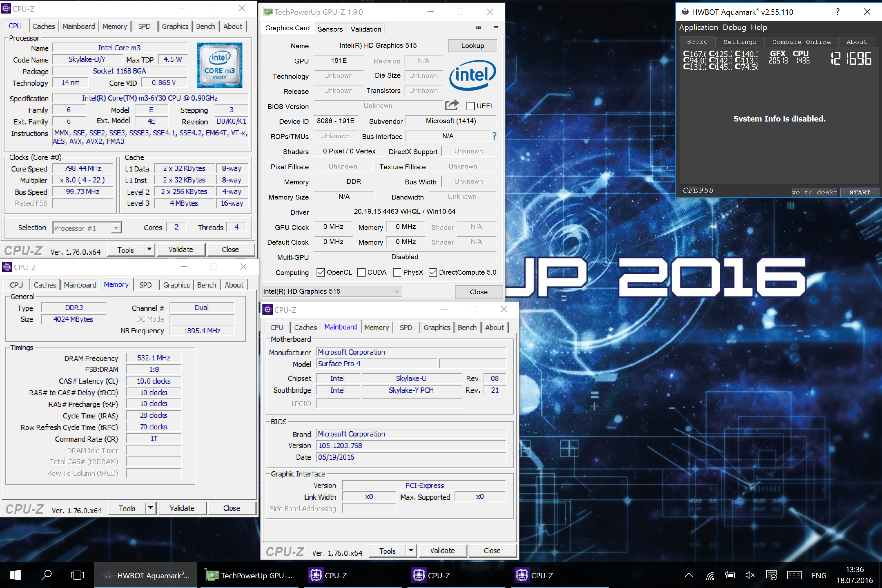Toggle the PhysX checkbox
This screenshot has width=882, height=588.
coord(397,272)
